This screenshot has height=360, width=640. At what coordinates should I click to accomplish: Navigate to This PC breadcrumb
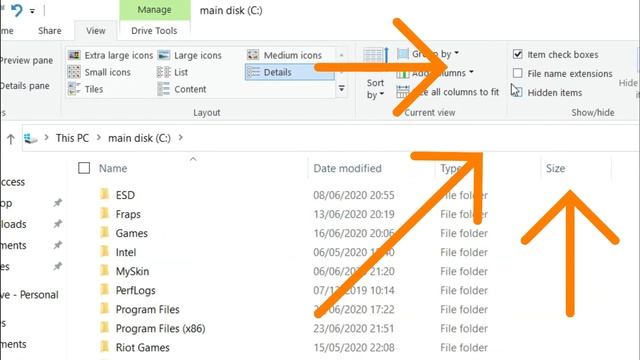(x=72, y=138)
